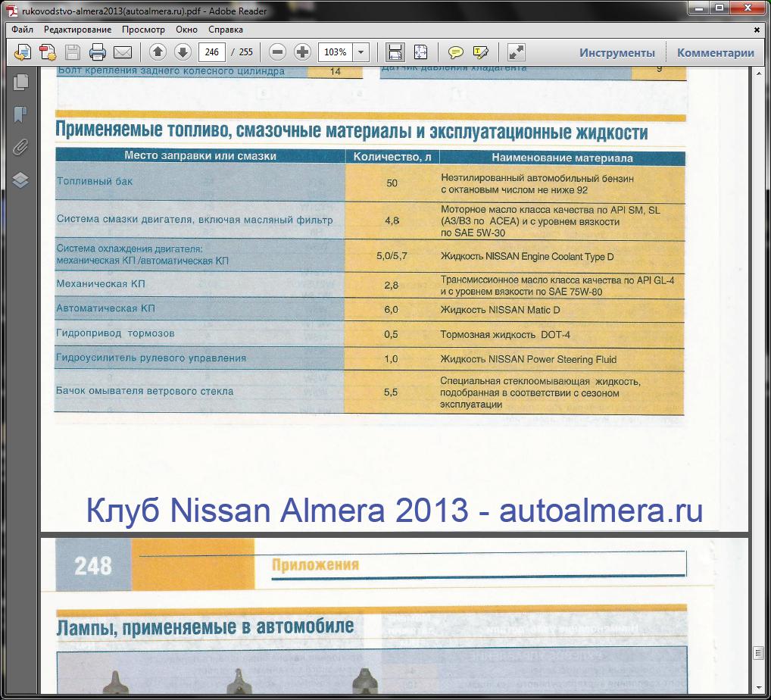The image size is (771, 700).
Task: Click the quantity value 5,0/5,7
Action: (x=392, y=256)
